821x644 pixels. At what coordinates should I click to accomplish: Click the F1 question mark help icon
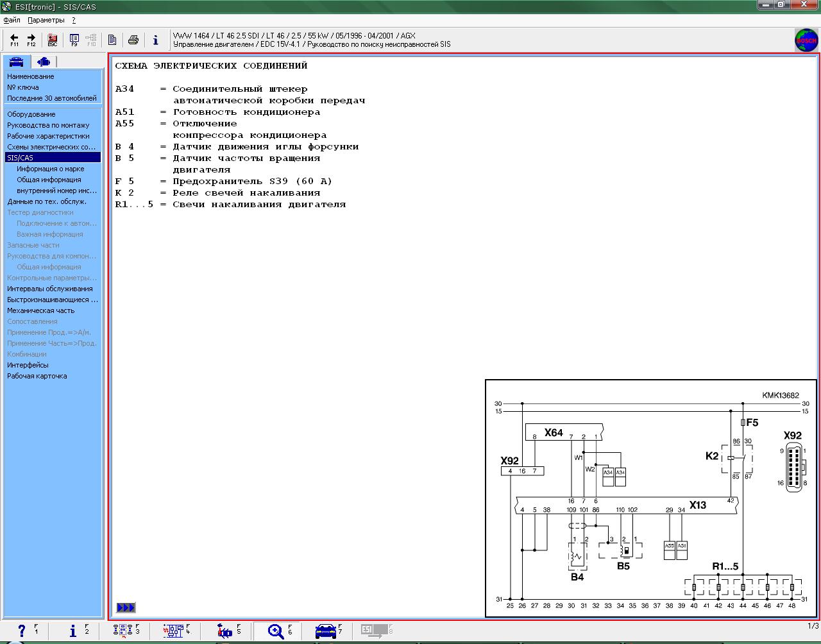(x=22, y=631)
